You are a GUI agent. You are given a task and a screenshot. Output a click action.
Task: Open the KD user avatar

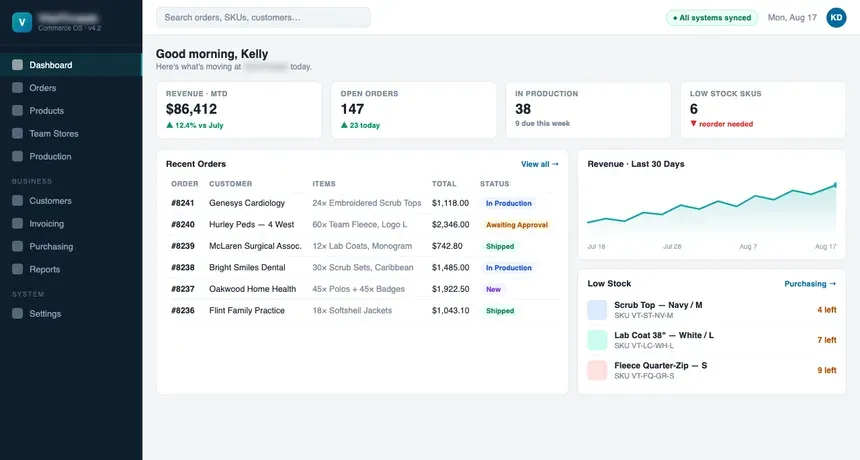[x=836, y=18]
